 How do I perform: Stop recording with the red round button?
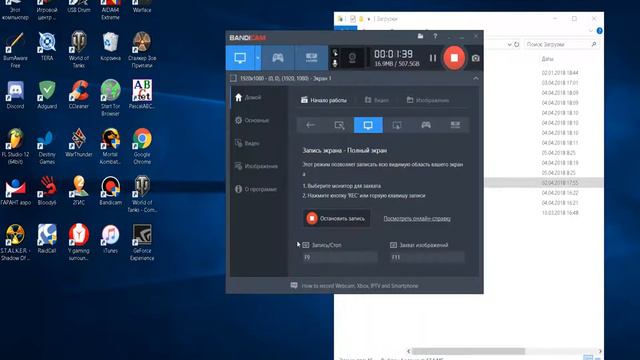454,58
